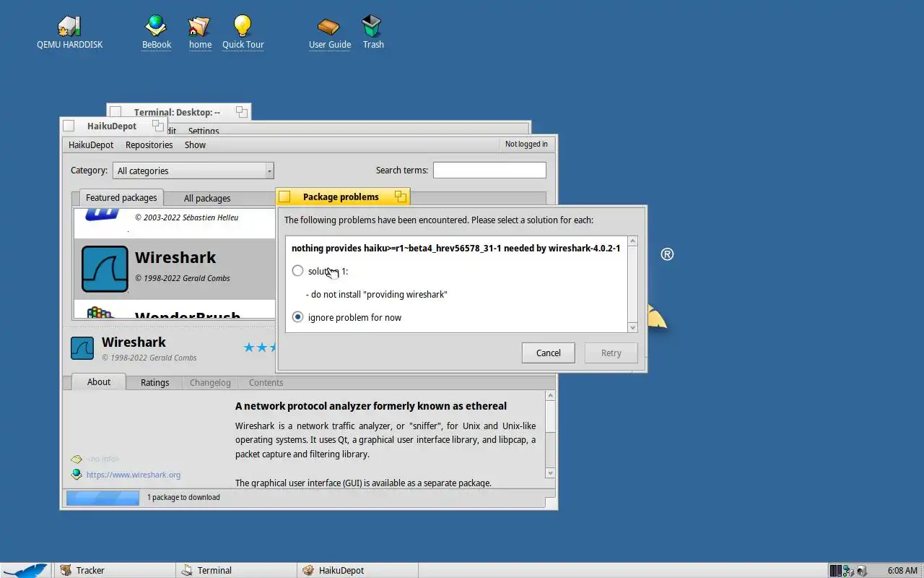
Task: Click scroll-down arrow of the About description
Action: click(x=550, y=473)
